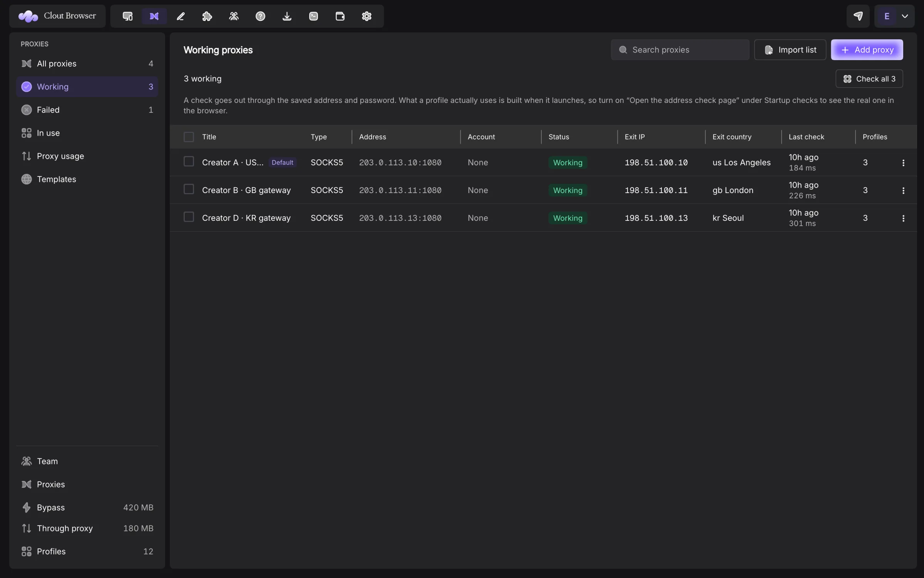
Task: Click the address 203.0.113.11:1080
Action: point(400,190)
